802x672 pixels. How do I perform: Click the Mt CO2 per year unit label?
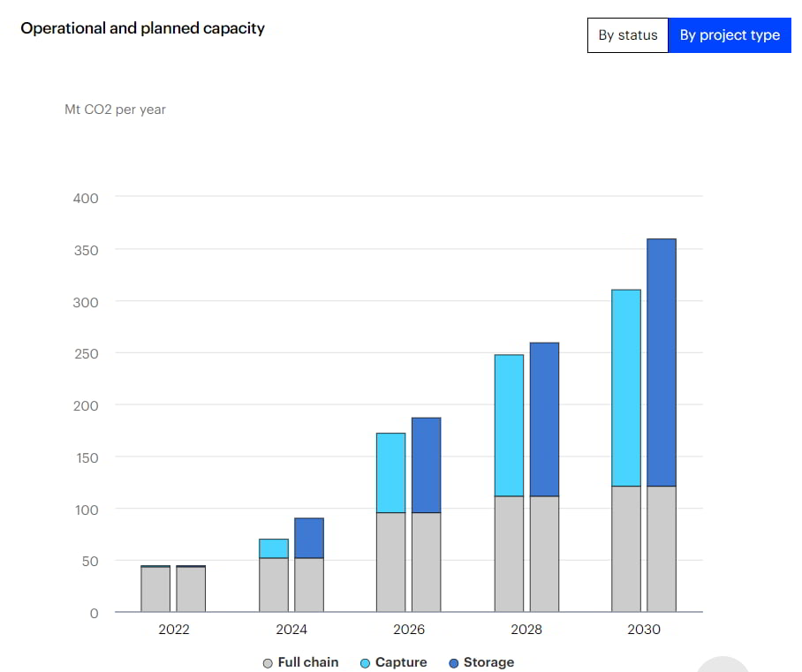tap(115, 110)
